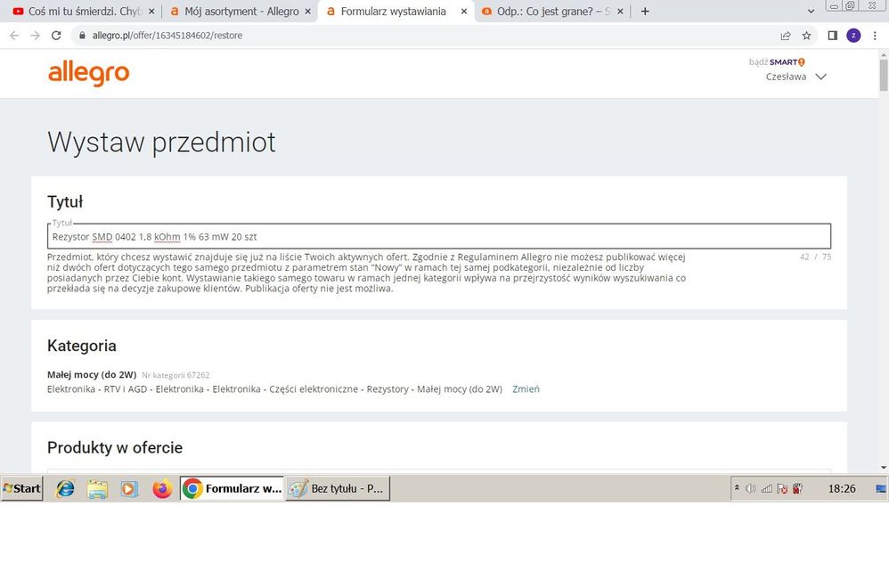Select the Formularz wystawiania tab

pos(396,12)
